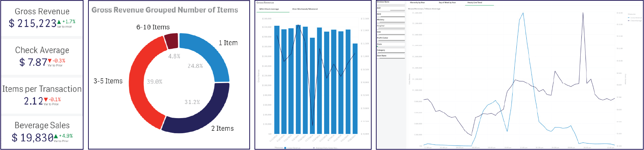Click the Gross Revenue KPI value
Viewport: 644px width, 150px height.
pyautogui.click(x=33, y=23)
